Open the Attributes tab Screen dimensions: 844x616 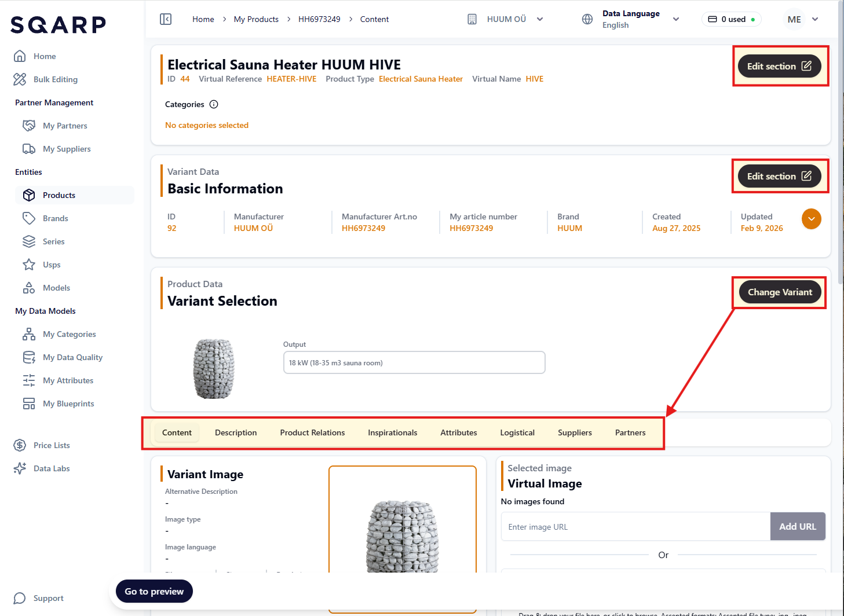[458, 432]
